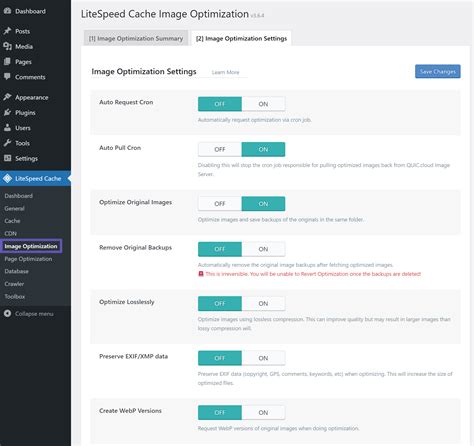Screen dimensions: 474x446
Task: Turn Auto Request Cron ON
Action: point(263,104)
